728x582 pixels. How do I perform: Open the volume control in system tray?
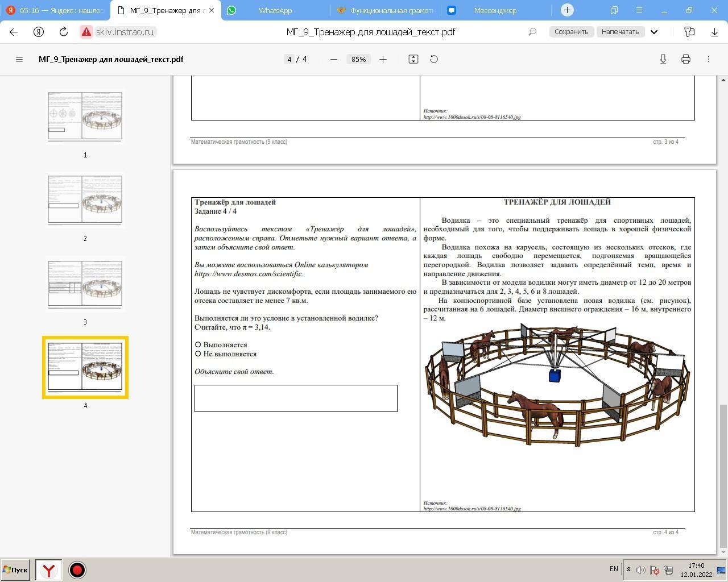coord(641,569)
